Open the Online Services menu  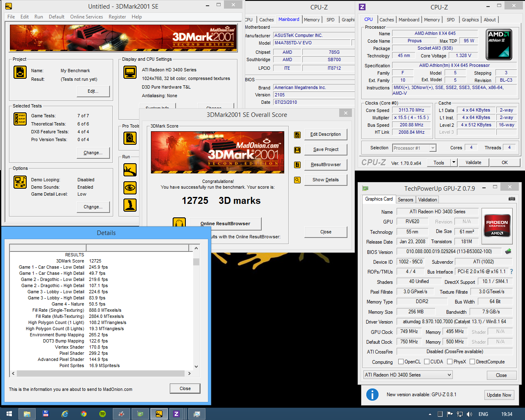point(87,17)
